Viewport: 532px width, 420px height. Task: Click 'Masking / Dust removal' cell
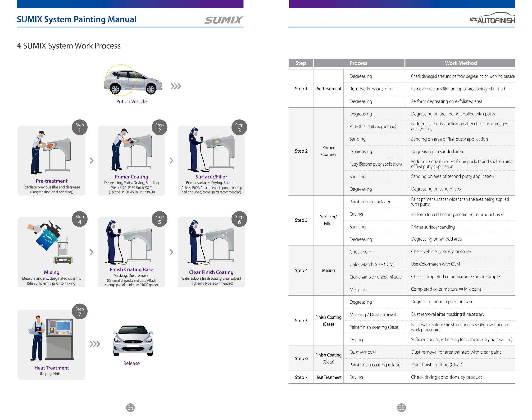374,315
